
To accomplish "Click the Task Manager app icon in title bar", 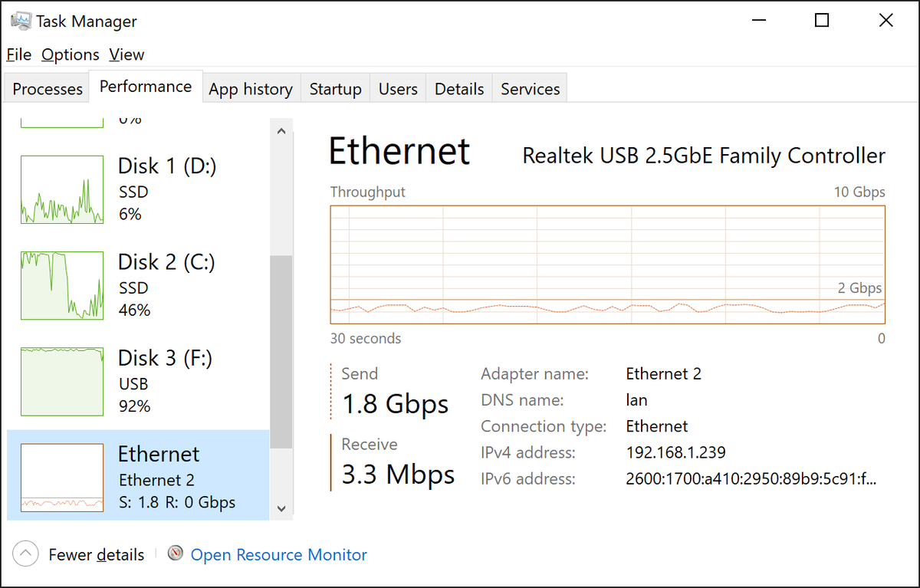I will click(x=21, y=21).
